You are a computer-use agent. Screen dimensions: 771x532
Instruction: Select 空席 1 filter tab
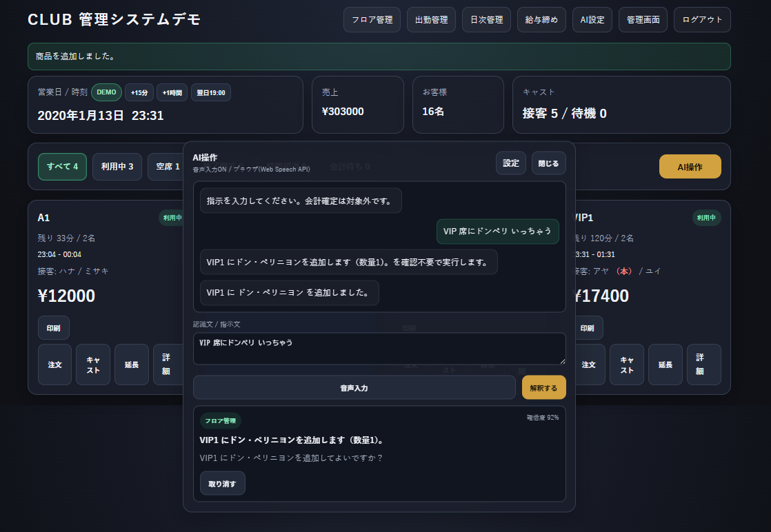167,167
